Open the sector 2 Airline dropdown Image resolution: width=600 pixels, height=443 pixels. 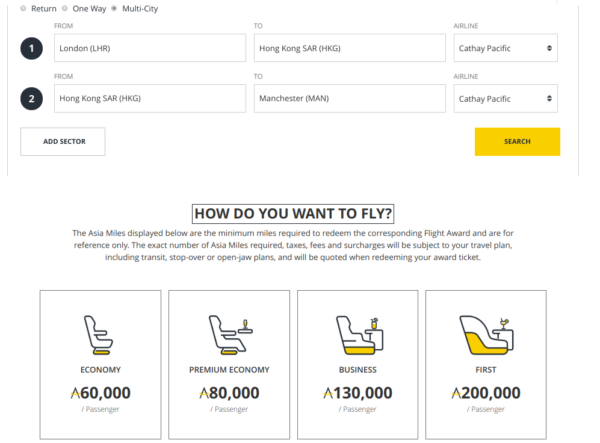pyautogui.click(x=506, y=98)
